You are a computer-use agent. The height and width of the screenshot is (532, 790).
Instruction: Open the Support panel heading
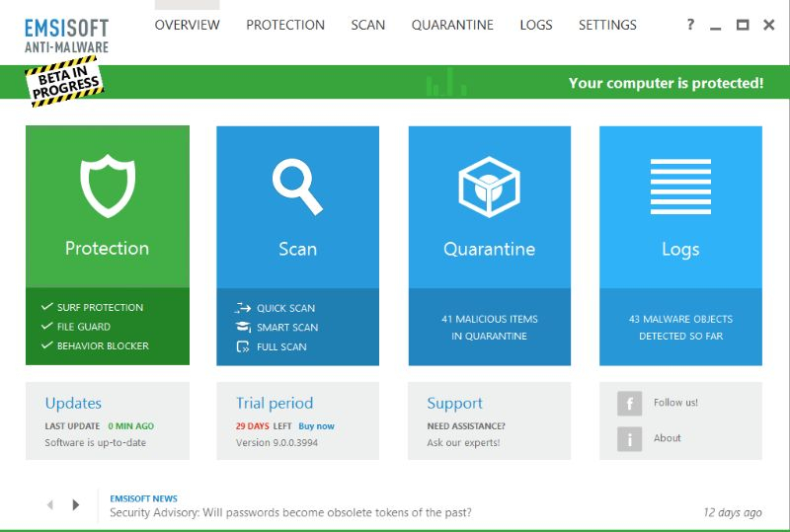454,404
